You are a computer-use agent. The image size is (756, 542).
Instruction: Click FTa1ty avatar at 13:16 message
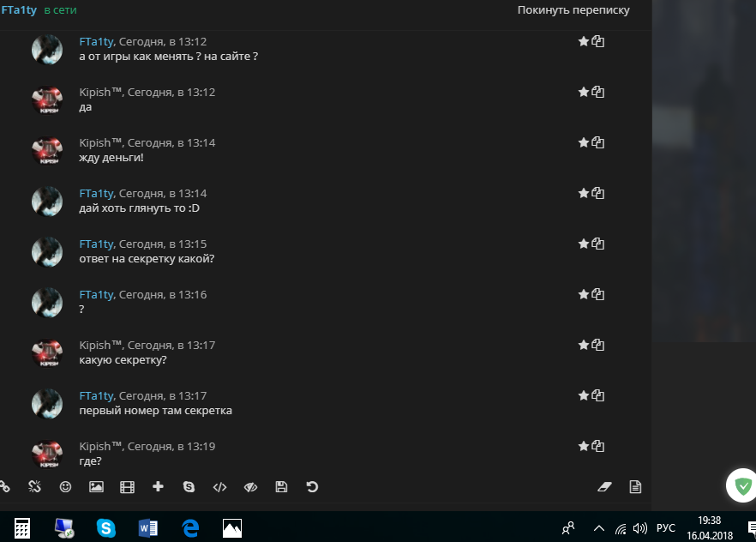[47, 303]
